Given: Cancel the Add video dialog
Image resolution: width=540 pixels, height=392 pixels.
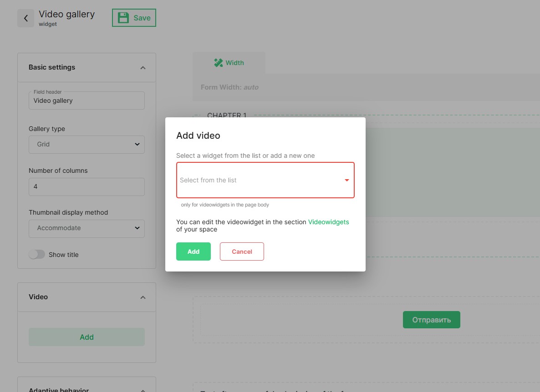Looking at the screenshot, I should point(242,251).
